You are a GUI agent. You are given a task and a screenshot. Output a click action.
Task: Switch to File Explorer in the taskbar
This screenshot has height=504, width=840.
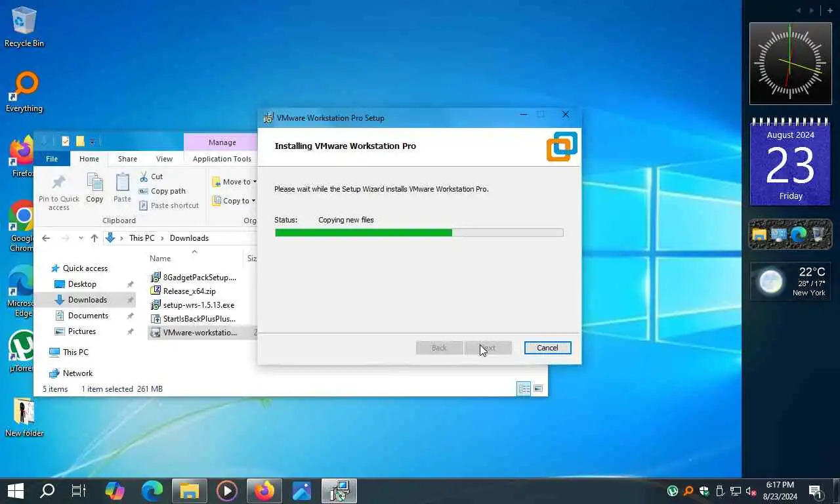click(x=190, y=491)
